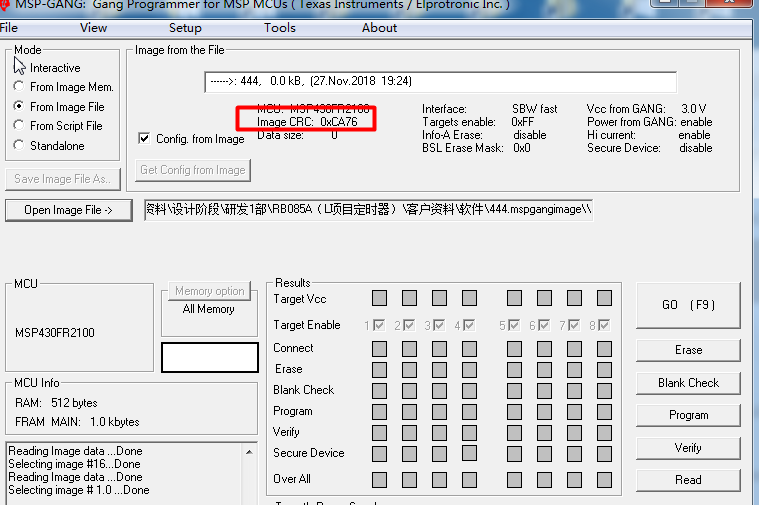The height and width of the screenshot is (505, 759).
Task: Click log line Selecting image #16...Done
Action: (74, 464)
